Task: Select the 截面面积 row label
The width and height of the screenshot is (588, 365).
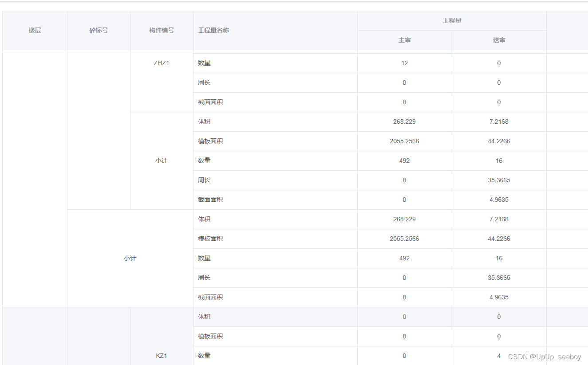Action: (209, 102)
